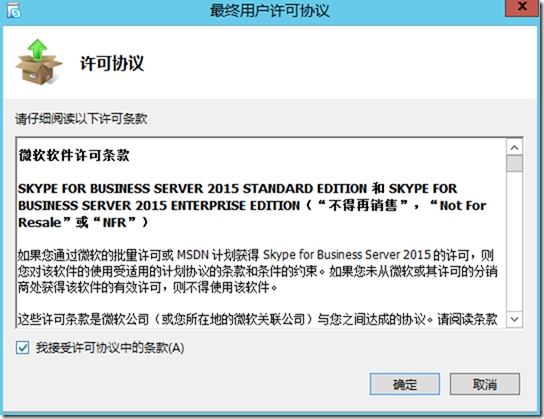This screenshot has height=419, width=544.
Task: Close the 最终用户许可协议 dialog
Action: 521,7
